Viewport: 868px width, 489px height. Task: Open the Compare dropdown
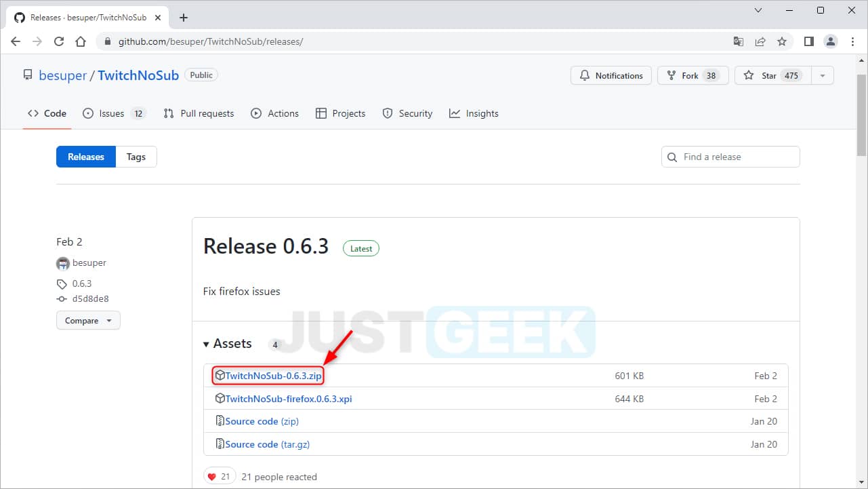88,321
